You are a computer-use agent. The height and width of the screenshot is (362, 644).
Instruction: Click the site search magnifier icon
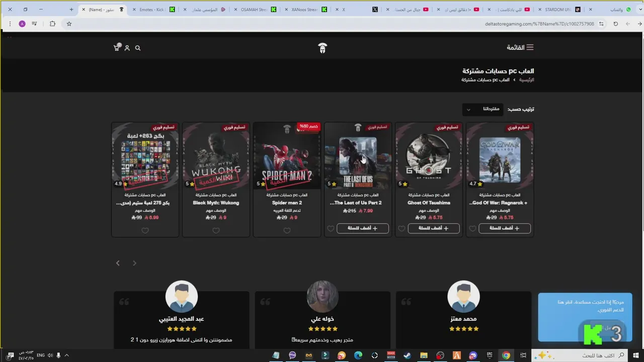pos(138,48)
